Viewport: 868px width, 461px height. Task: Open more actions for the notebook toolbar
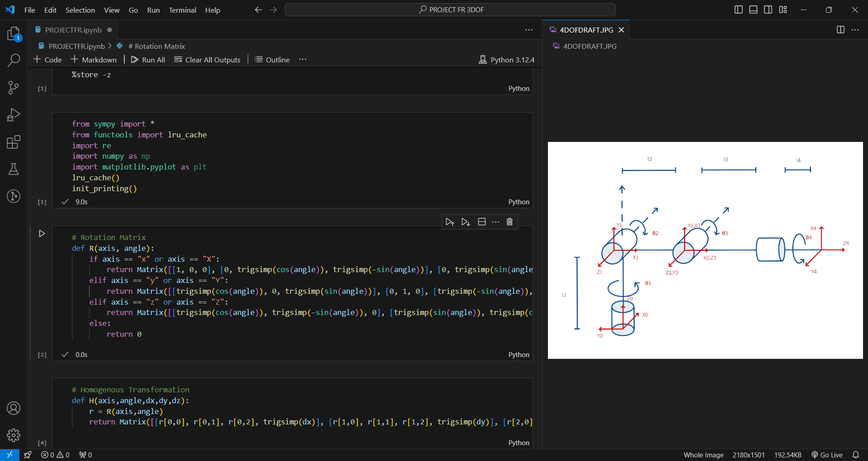(302, 59)
